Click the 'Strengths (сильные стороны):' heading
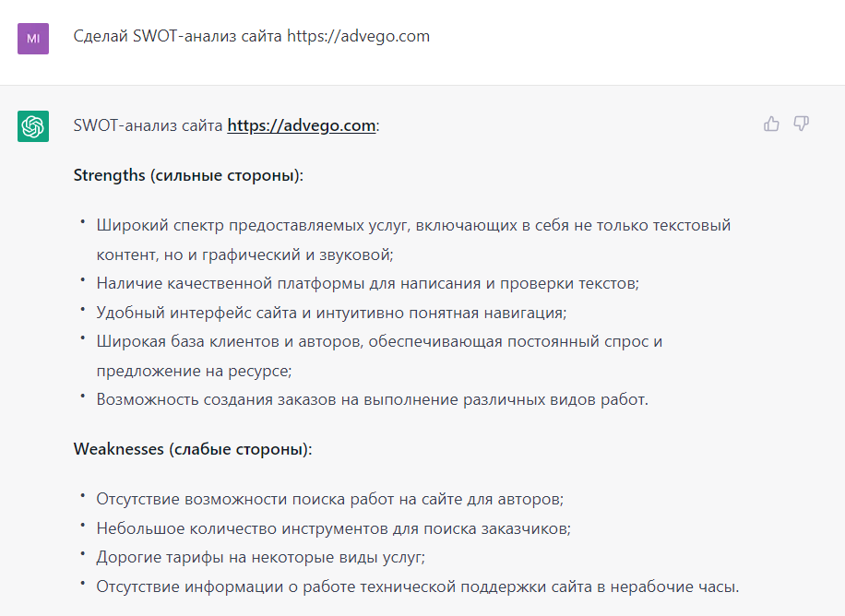The width and height of the screenshot is (845, 616). (188, 175)
